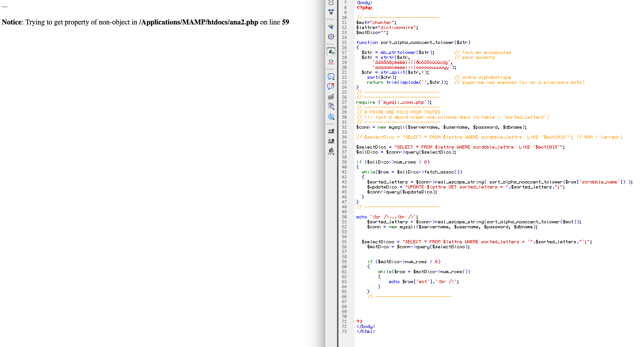Click the Balance Braces icon
Image resolution: width=644 pixels, height=347 pixels.
[331, 36]
